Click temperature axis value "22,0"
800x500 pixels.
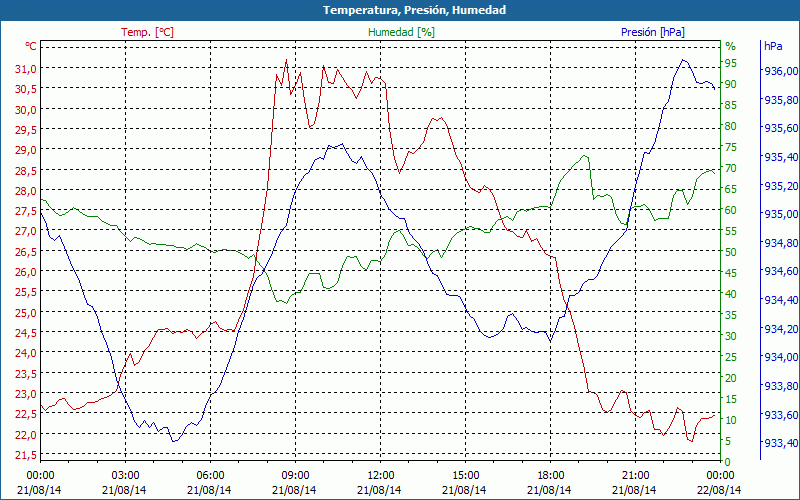pos(24,434)
